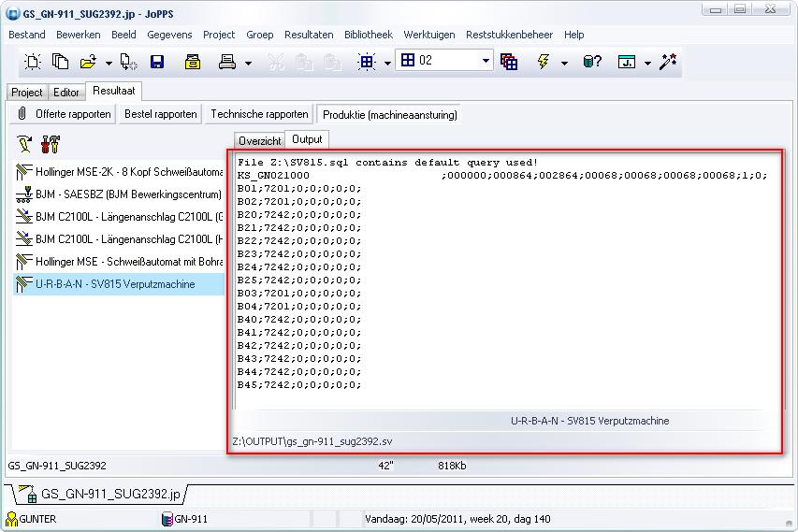Switch to the Project tab
The height and width of the screenshot is (532, 798).
click(x=27, y=93)
